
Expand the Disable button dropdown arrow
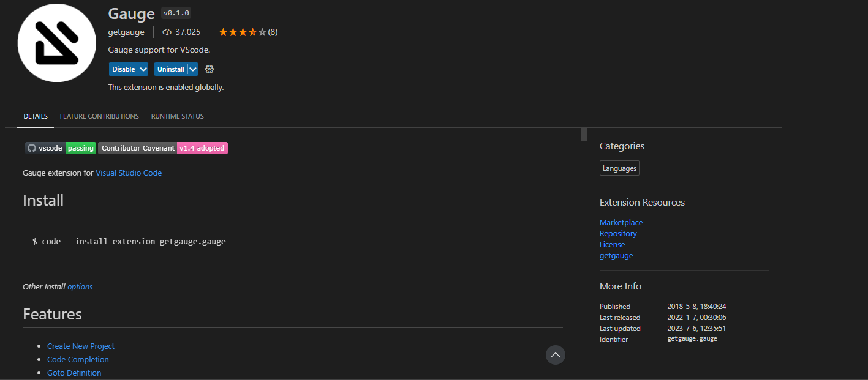[x=143, y=69]
